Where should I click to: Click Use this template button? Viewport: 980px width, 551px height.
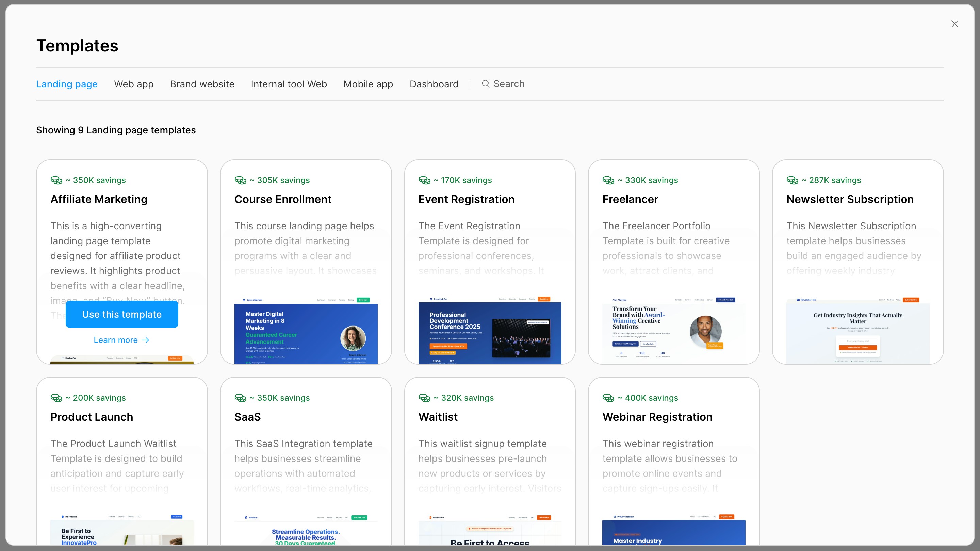[x=122, y=314]
